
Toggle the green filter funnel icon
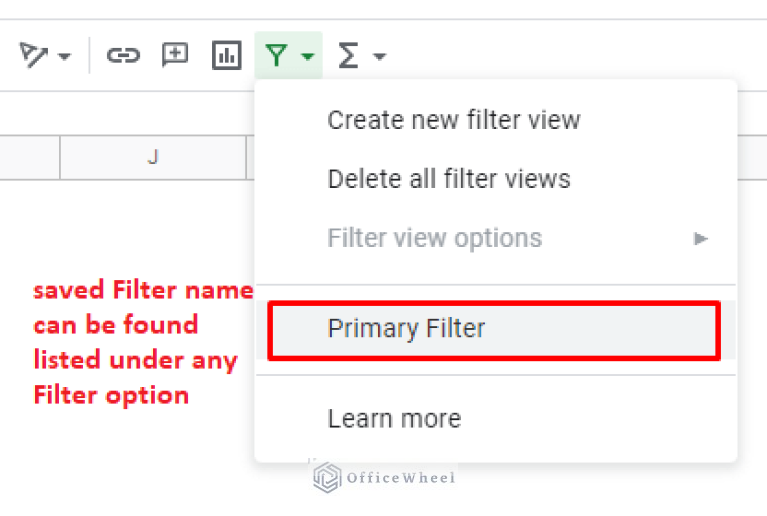tap(276, 56)
